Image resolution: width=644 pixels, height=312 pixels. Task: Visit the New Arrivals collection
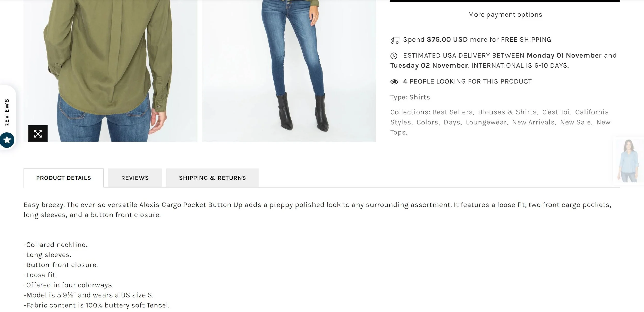click(533, 122)
